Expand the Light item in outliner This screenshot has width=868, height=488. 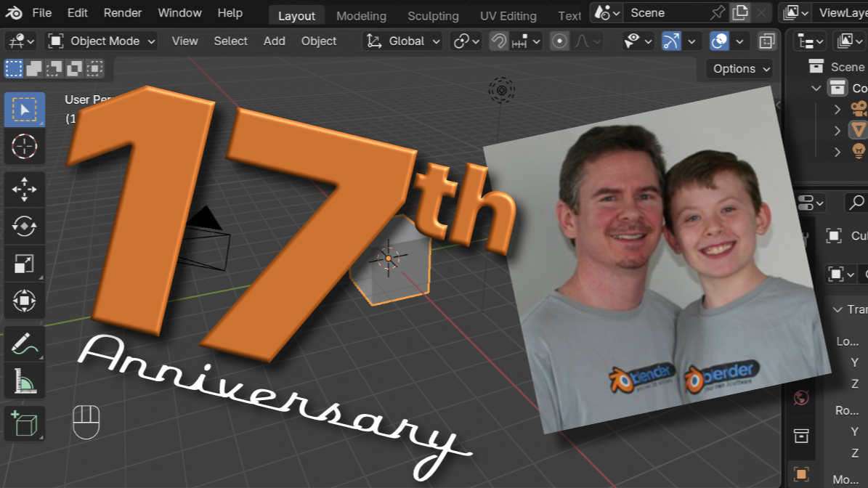(x=837, y=152)
